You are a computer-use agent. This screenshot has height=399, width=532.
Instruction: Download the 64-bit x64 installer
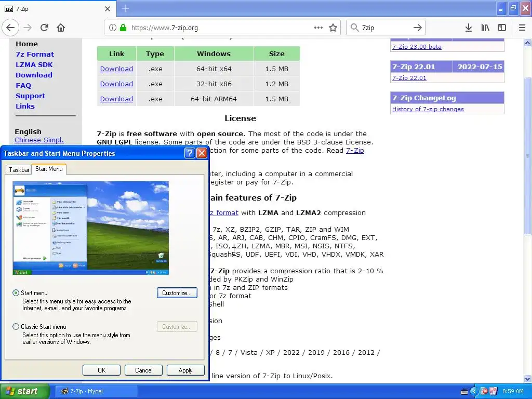(x=116, y=69)
